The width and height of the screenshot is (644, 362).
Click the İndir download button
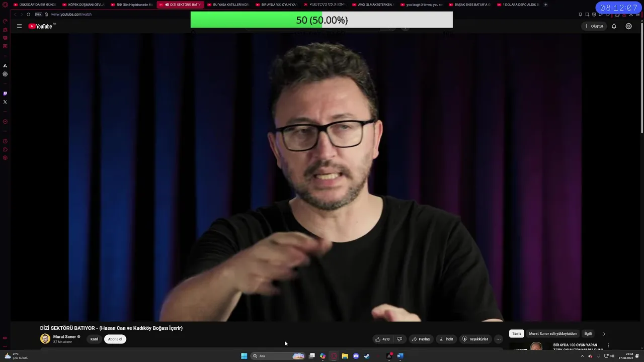click(446, 339)
